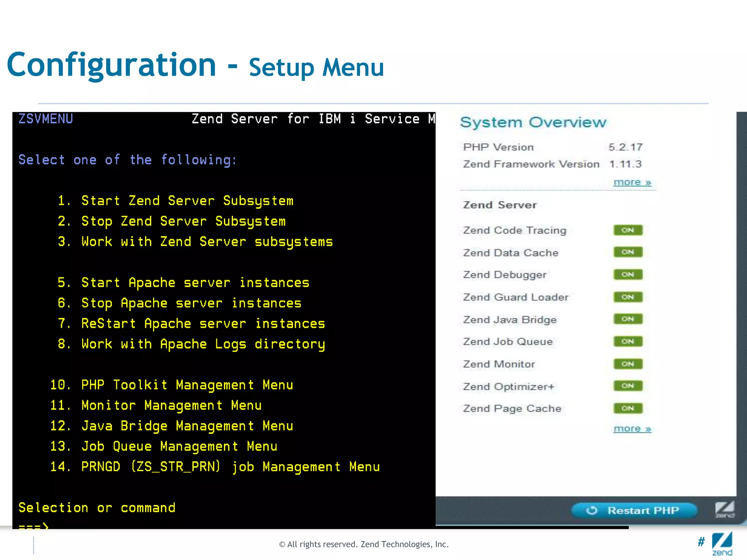Click the Zend Optimizer+ label
The height and width of the screenshot is (560, 747).
[x=509, y=386]
